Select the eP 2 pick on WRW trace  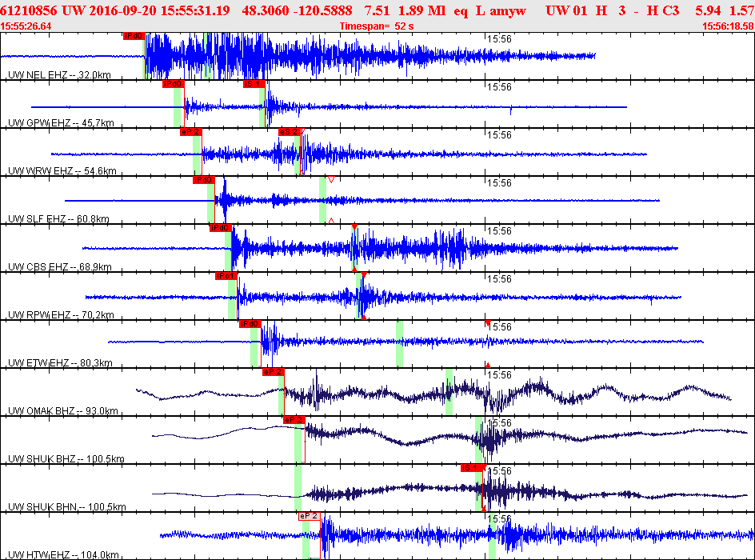tap(190, 132)
